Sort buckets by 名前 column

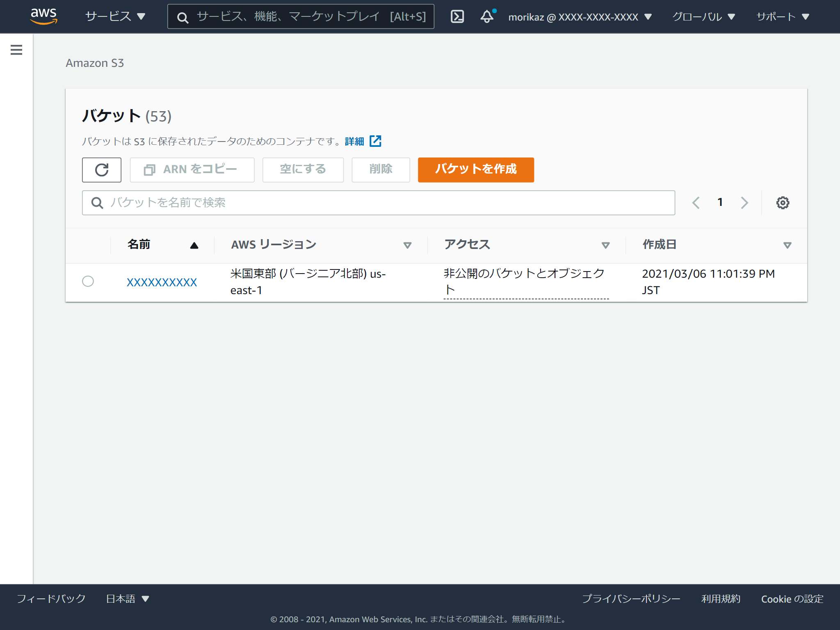(139, 244)
